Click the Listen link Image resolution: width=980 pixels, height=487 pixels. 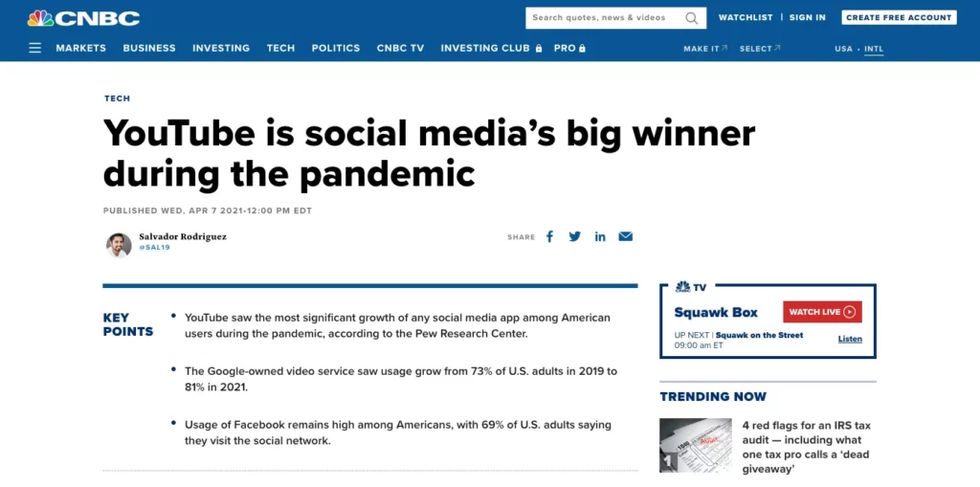tap(850, 339)
